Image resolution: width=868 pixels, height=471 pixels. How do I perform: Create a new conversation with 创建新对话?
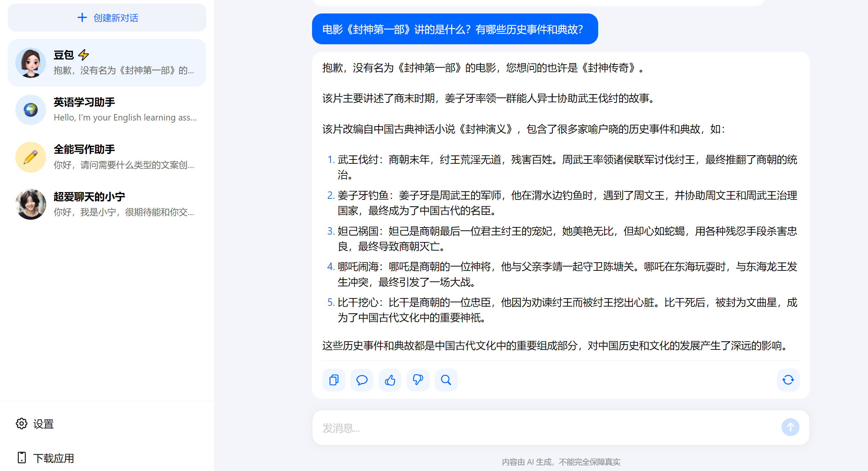pyautogui.click(x=107, y=18)
